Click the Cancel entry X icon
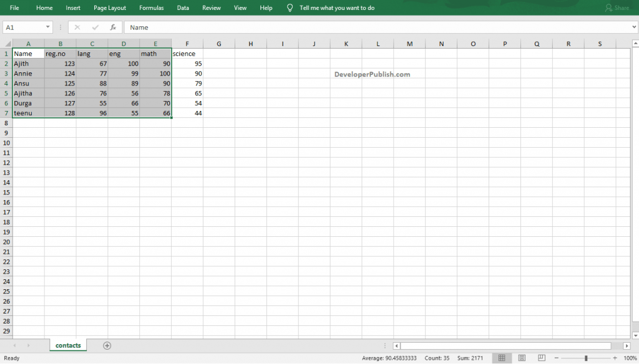The height and width of the screenshot is (364, 639). [77, 27]
